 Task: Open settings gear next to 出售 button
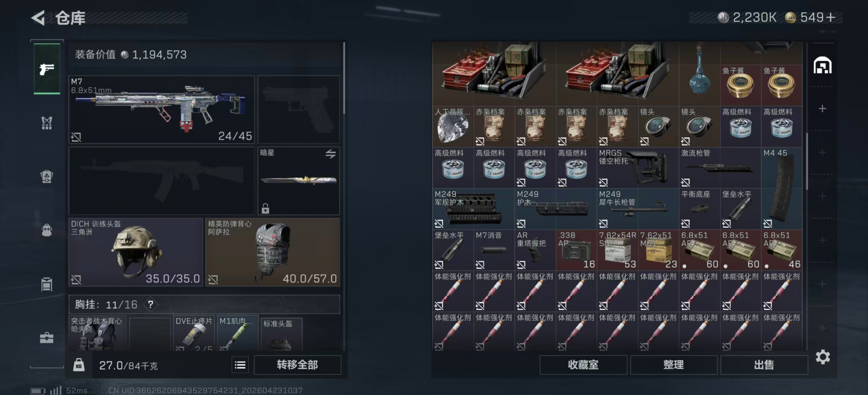(822, 357)
